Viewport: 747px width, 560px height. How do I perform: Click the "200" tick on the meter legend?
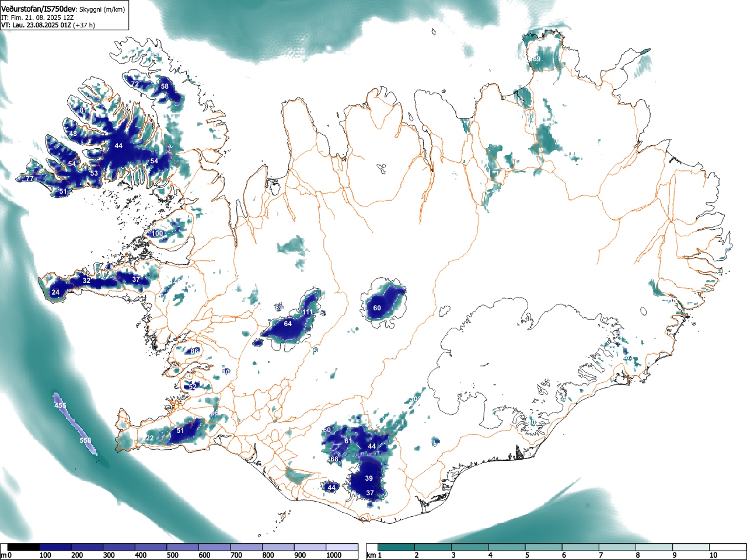click(x=76, y=555)
